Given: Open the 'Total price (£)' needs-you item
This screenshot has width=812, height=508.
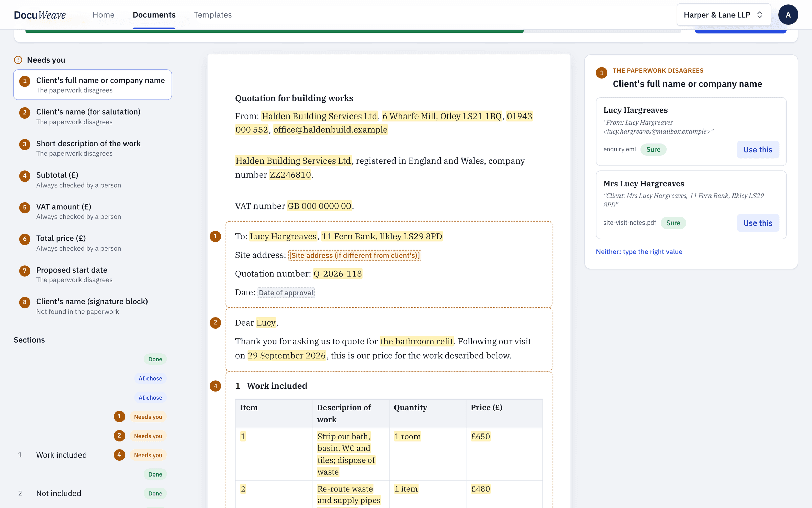Looking at the screenshot, I should (92, 243).
